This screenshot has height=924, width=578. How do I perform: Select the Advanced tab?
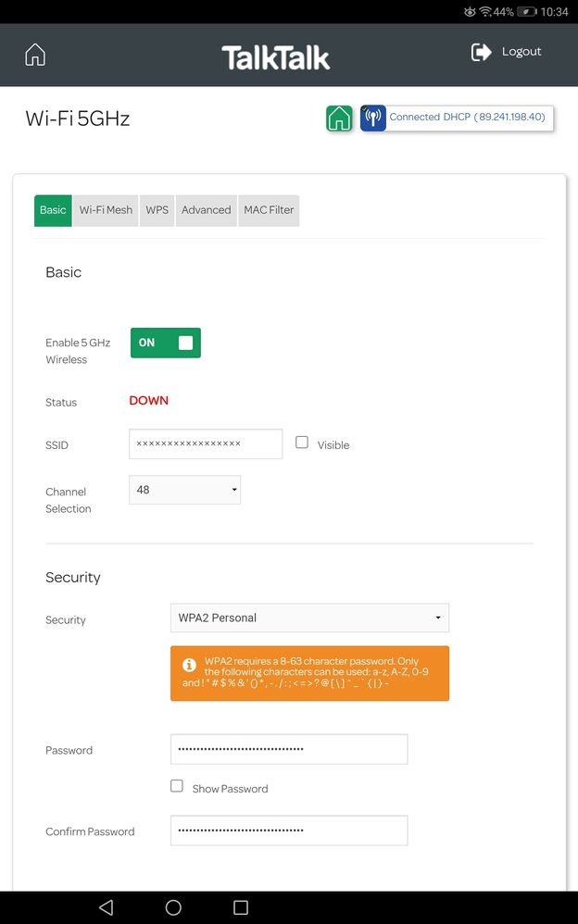tap(206, 210)
